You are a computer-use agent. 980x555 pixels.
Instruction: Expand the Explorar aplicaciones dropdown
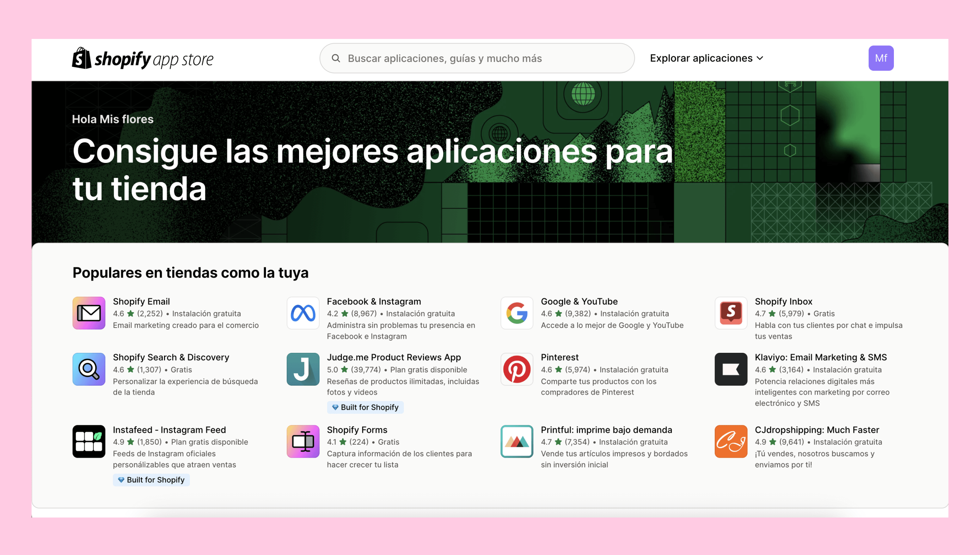[707, 58]
